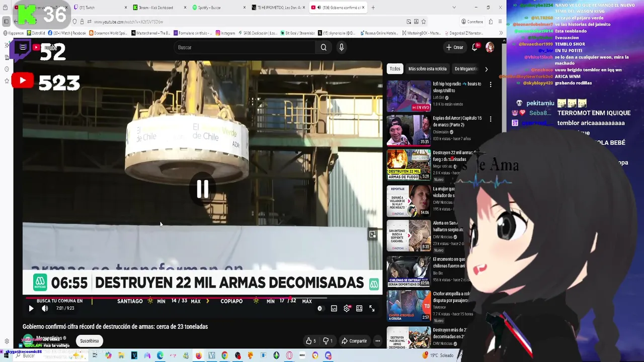Open the Crear create menu
644x362 pixels.
pos(454,47)
